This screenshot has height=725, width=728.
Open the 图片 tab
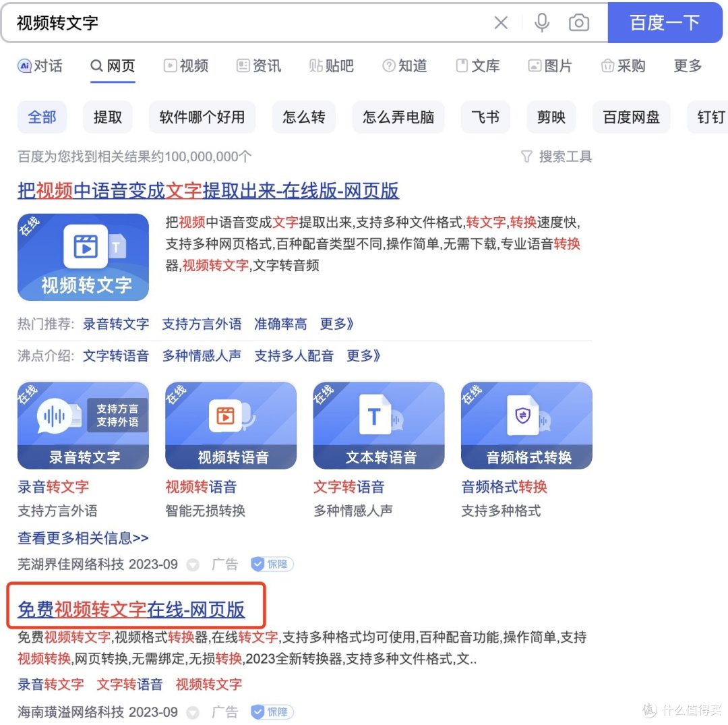pyautogui.click(x=550, y=65)
